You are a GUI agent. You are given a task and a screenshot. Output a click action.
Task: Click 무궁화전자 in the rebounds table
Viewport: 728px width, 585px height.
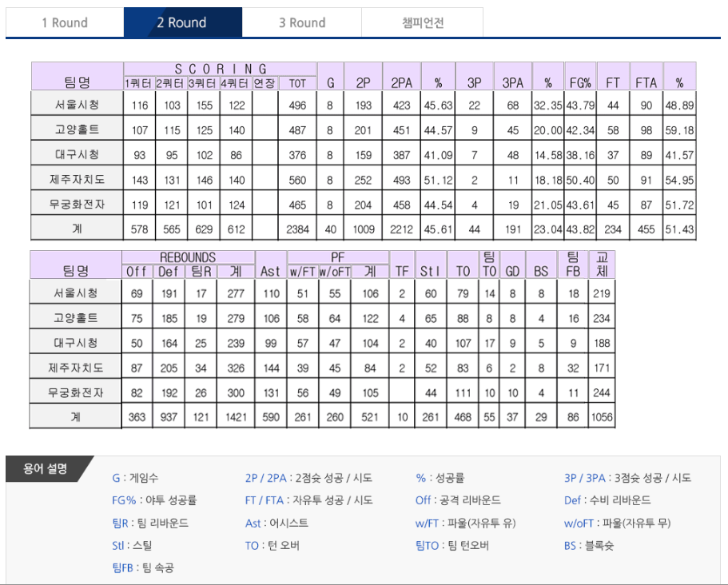(x=76, y=392)
